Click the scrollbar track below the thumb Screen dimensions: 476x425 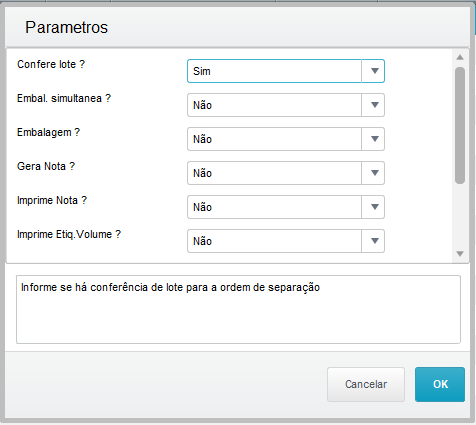[460, 217]
